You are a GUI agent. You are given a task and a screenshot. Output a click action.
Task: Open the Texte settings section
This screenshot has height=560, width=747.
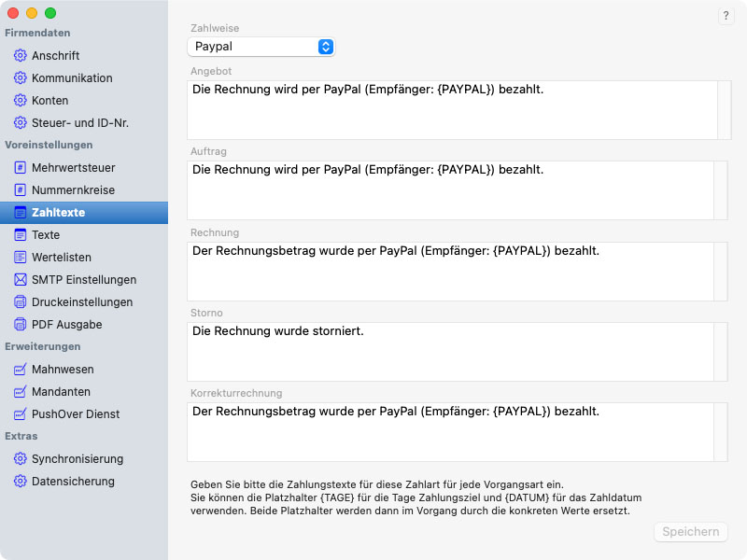[x=46, y=235]
